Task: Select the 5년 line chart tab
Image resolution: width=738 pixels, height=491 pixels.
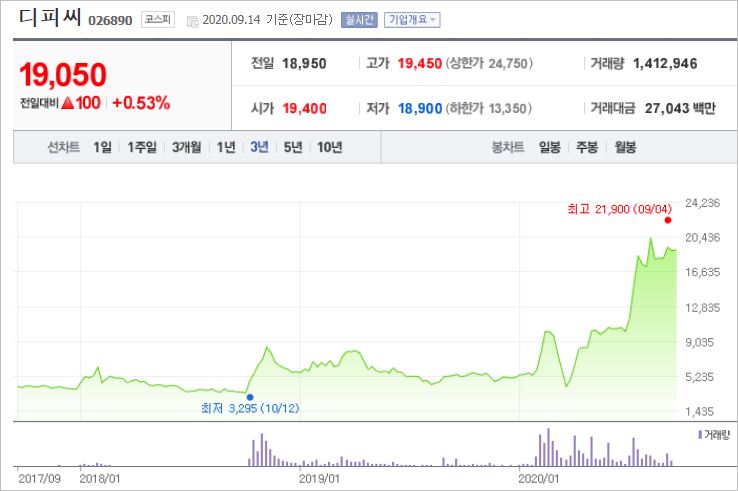Action: pos(293,147)
